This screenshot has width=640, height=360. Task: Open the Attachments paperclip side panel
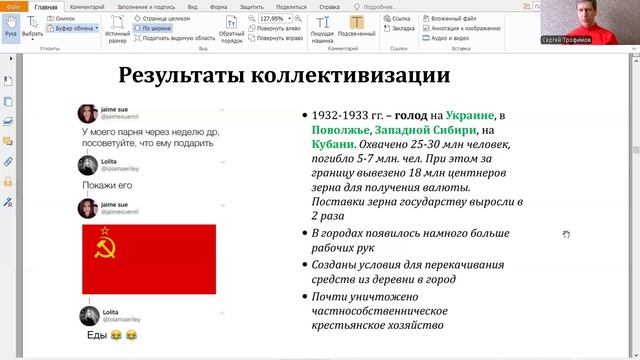coord(8,162)
